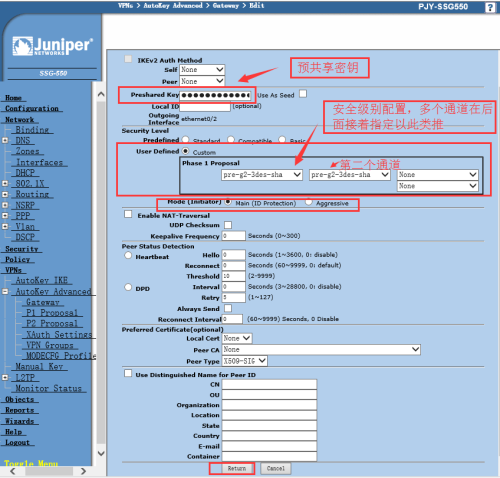500x478 pixels.
Task: Open Gateway under AutoKey Advanced
Action: (x=43, y=302)
